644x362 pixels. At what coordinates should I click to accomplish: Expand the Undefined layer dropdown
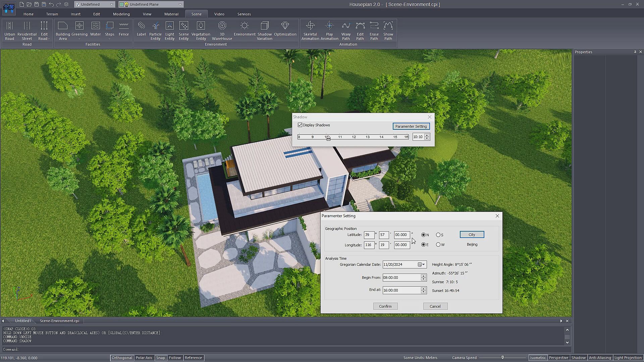(x=111, y=4)
